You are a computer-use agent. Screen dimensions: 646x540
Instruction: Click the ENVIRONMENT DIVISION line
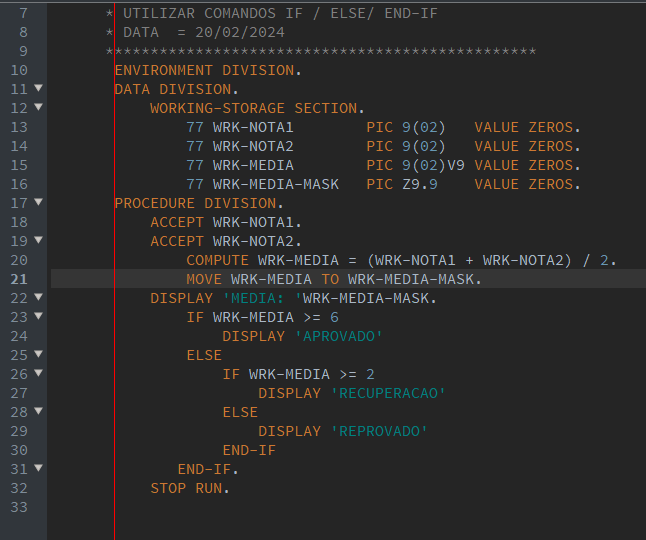tap(208, 70)
